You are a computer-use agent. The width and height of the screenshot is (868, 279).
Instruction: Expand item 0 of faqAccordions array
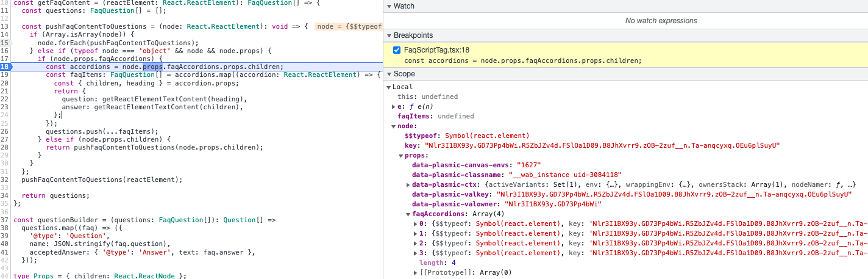415,223
